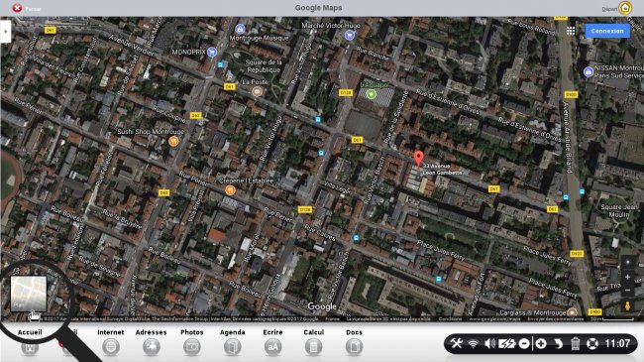Click the plus circle in system tray
Image resolution: width=644 pixels, height=362 pixels.
(x=541, y=343)
